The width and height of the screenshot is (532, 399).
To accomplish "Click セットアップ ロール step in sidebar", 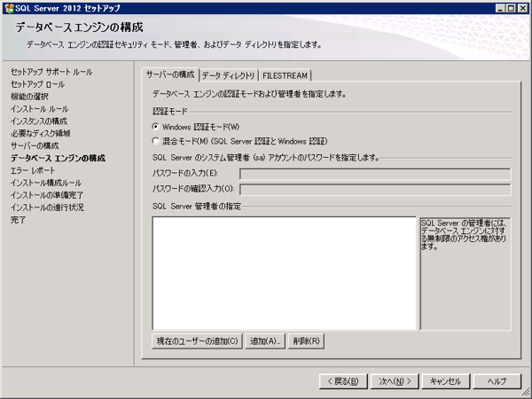I will point(37,84).
